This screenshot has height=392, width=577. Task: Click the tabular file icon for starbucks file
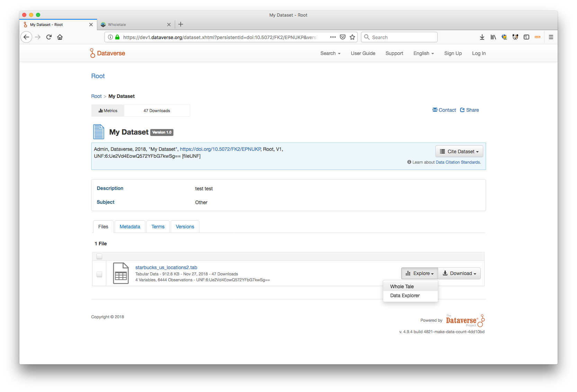tap(121, 273)
